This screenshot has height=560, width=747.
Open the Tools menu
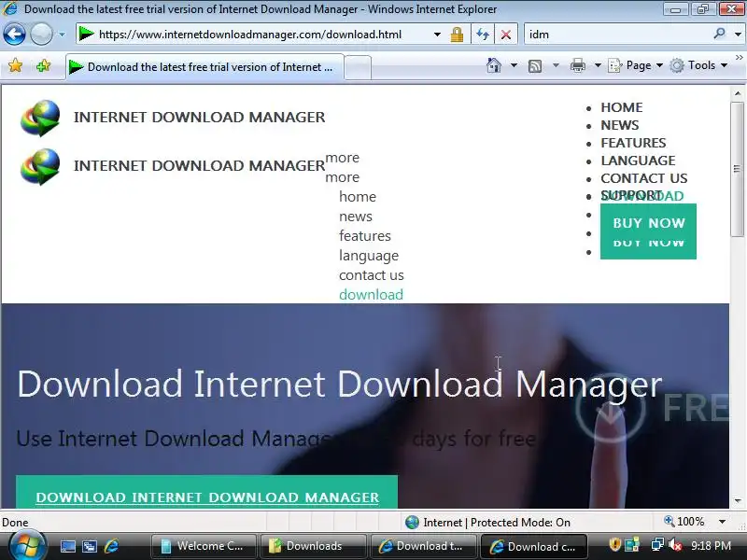point(698,65)
